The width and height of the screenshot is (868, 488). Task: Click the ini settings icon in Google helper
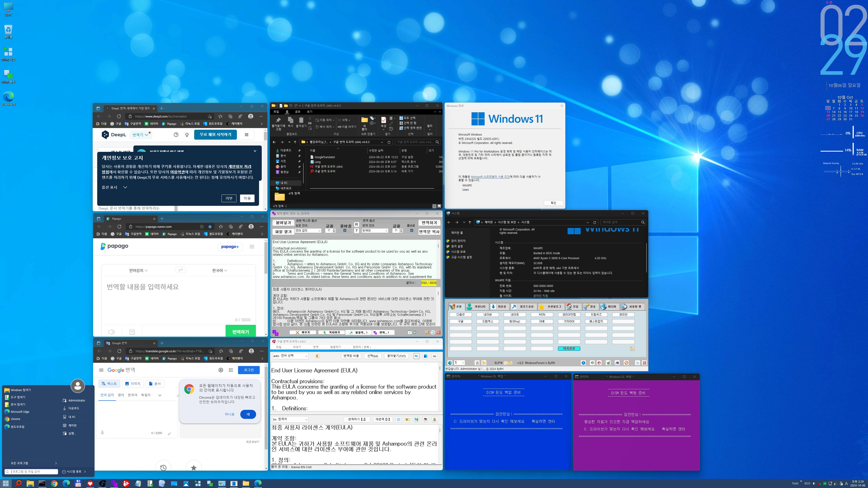(x=435, y=356)
